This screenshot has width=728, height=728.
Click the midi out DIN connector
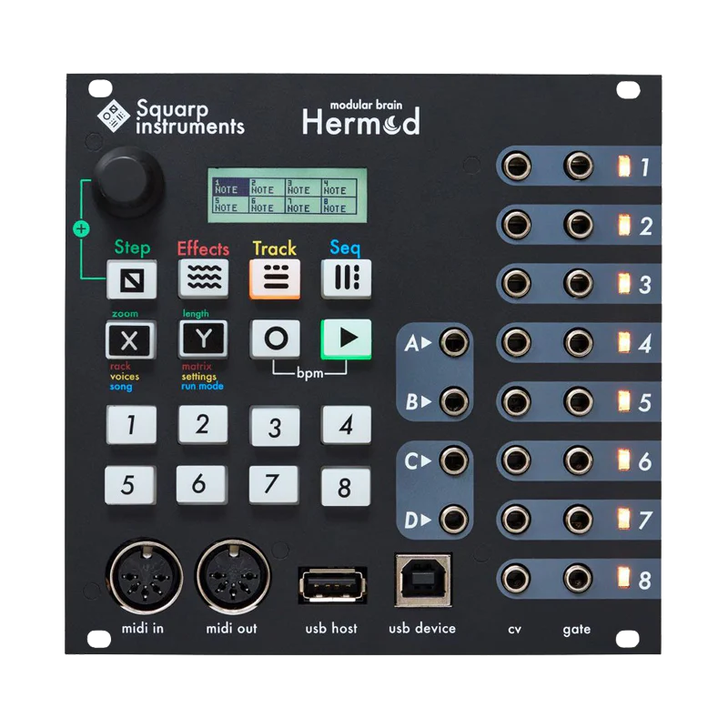(x=232, y=576)
